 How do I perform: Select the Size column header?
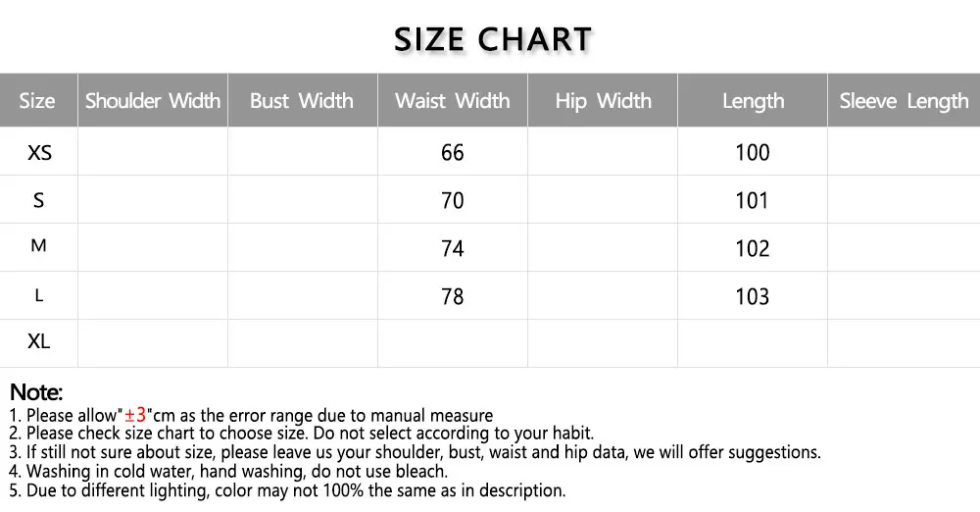click(37, 100)
